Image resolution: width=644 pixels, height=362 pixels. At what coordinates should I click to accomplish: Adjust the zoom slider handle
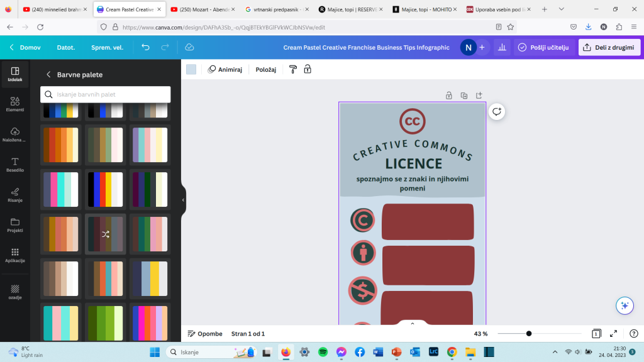click(x=529, y=334)
